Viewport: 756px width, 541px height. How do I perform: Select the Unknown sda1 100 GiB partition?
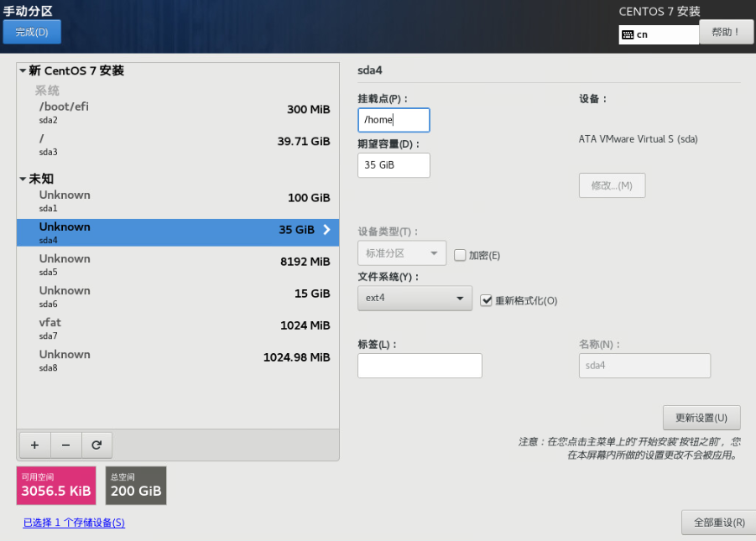pos(178,200)
